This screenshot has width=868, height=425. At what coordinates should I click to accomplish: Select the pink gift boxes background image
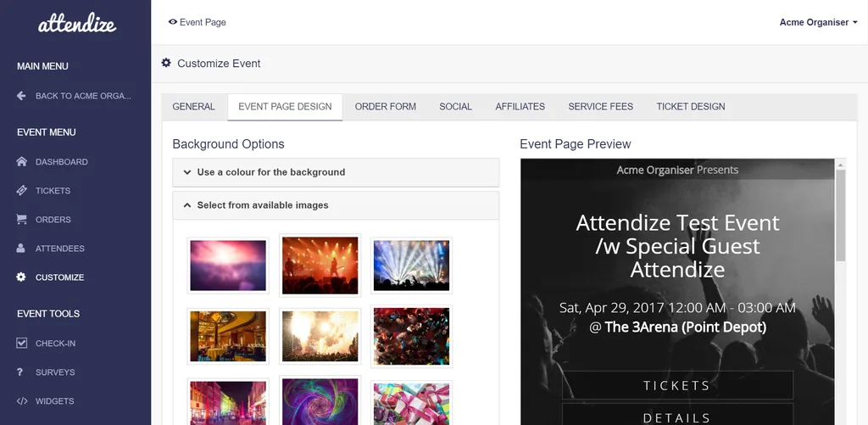pyautogui.click(x=411, y=404)
